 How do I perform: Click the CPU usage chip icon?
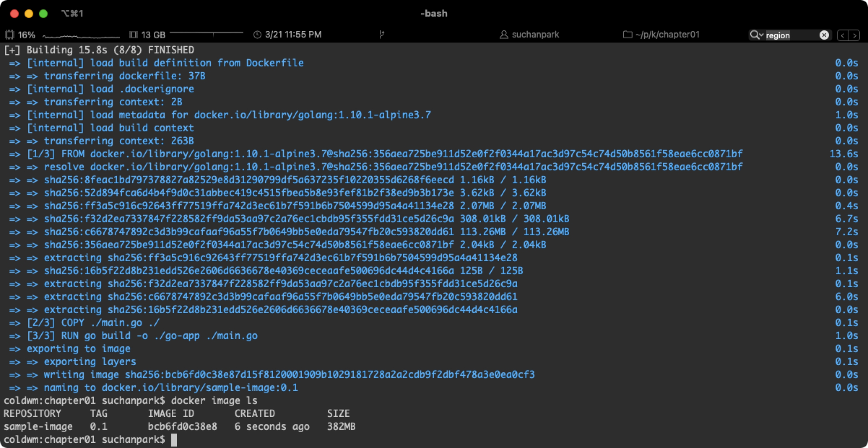pyautogui.click(x=10, y=35)
